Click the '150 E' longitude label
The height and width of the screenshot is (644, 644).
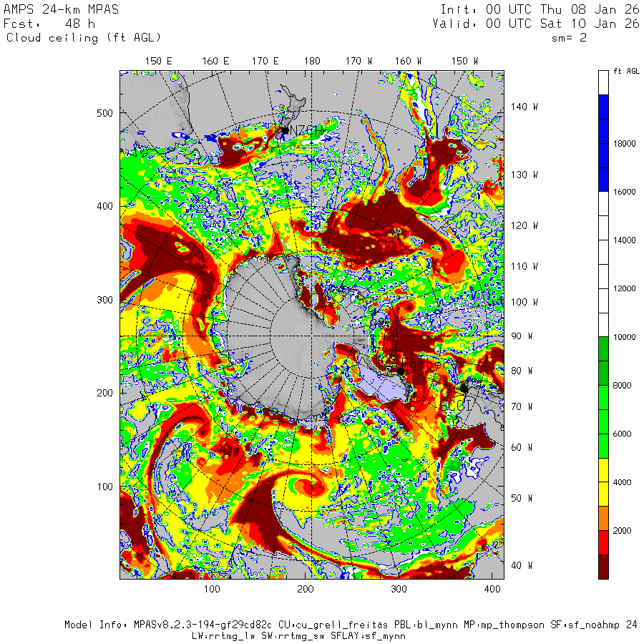(x=158, y=62)
